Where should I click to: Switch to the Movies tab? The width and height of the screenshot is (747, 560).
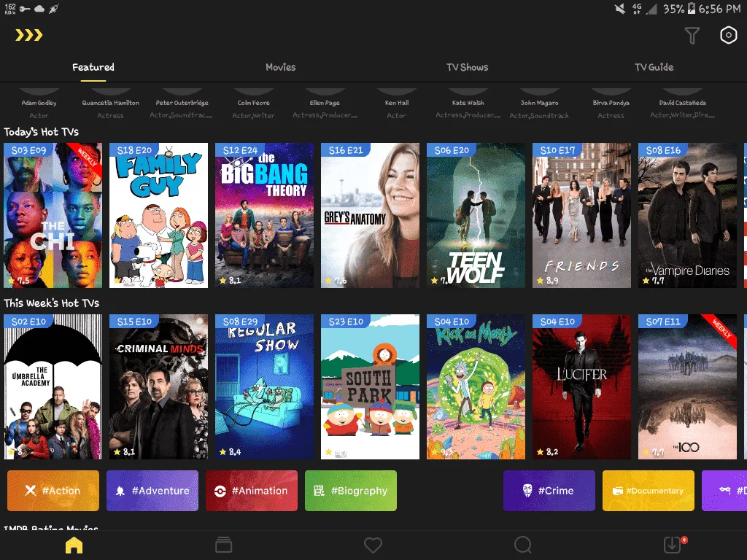[x=281, y=67]
